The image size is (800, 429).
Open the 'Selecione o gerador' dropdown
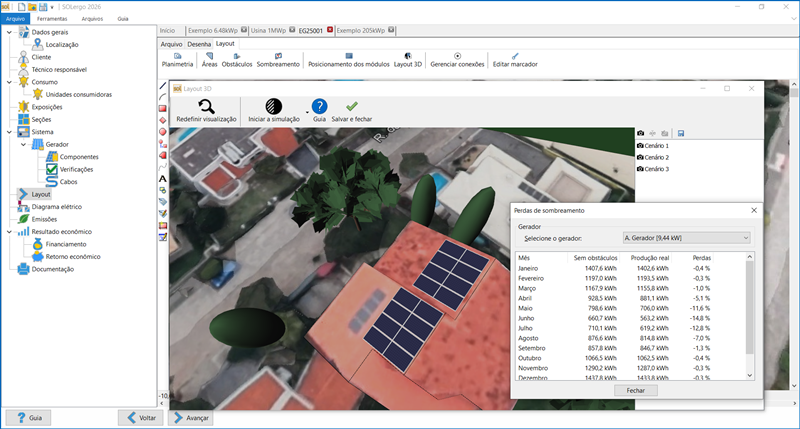685,237
